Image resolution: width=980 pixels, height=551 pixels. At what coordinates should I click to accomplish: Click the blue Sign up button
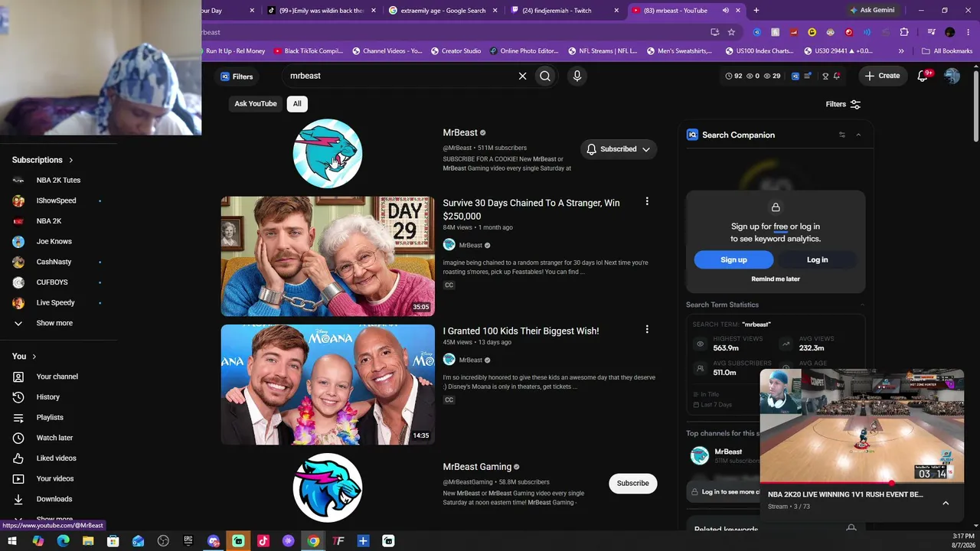733,259
